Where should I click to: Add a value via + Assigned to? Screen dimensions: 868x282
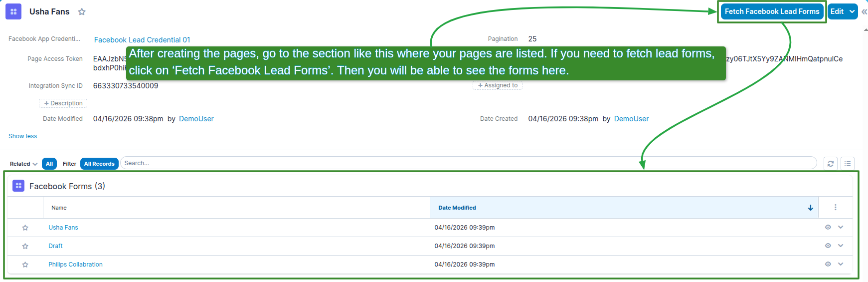click(x=498, y=85)
